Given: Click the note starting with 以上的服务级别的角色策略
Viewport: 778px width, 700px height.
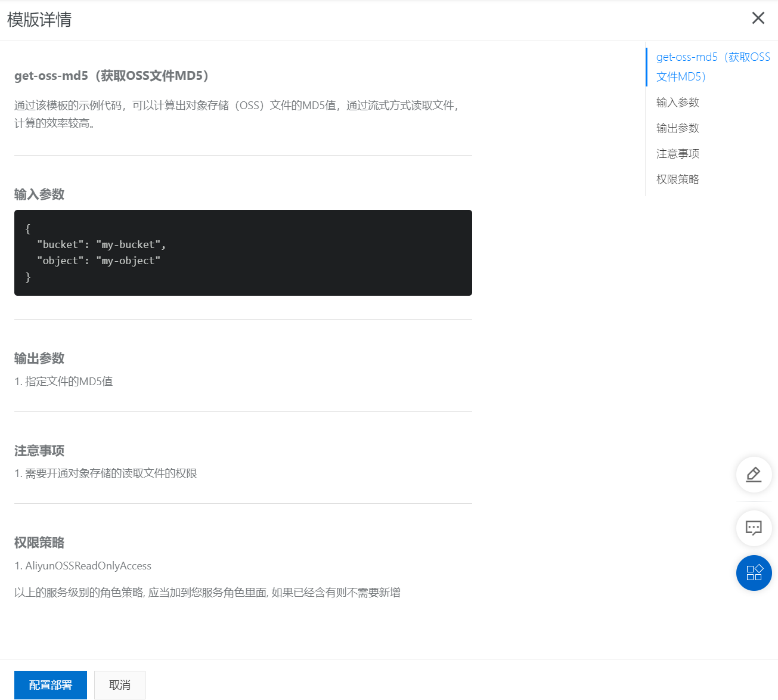Looking at the screenshot, I should [x=207, y=593].
